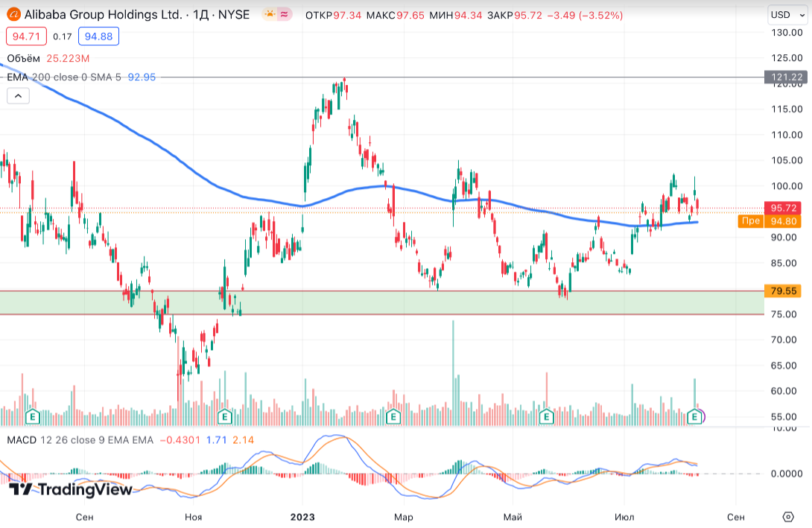
Task: Click the blue buy price 94.88
Action: 98,36
